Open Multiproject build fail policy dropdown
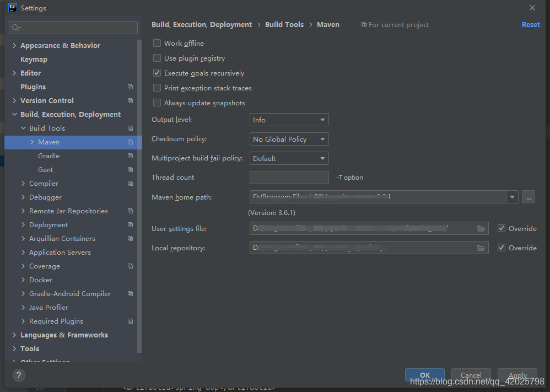Viewport: 550px width, 392px height. click(289, 158)
